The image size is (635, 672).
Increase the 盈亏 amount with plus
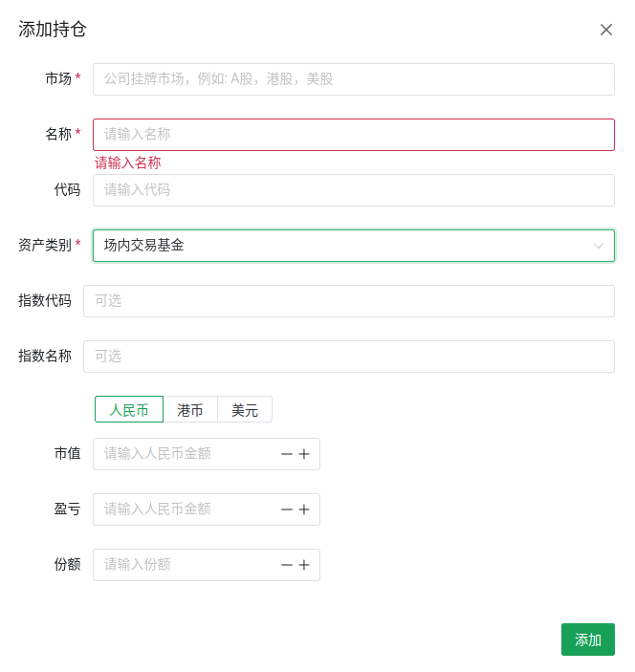304,509
